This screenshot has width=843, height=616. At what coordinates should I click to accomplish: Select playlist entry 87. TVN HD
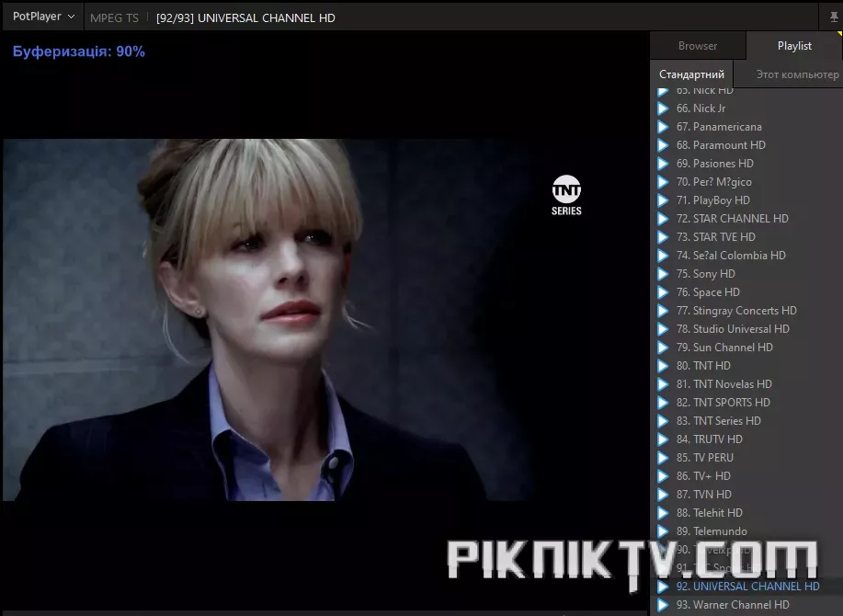click(746, 495)
